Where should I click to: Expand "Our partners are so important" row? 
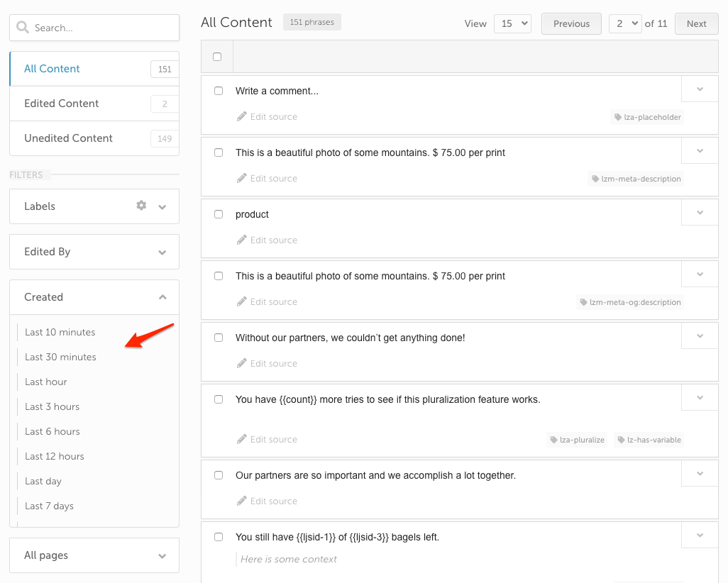coord(700,474)
